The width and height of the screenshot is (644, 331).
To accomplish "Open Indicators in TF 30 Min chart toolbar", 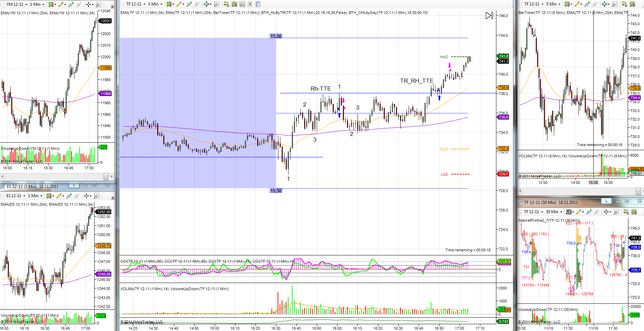I will coord(634,212).
